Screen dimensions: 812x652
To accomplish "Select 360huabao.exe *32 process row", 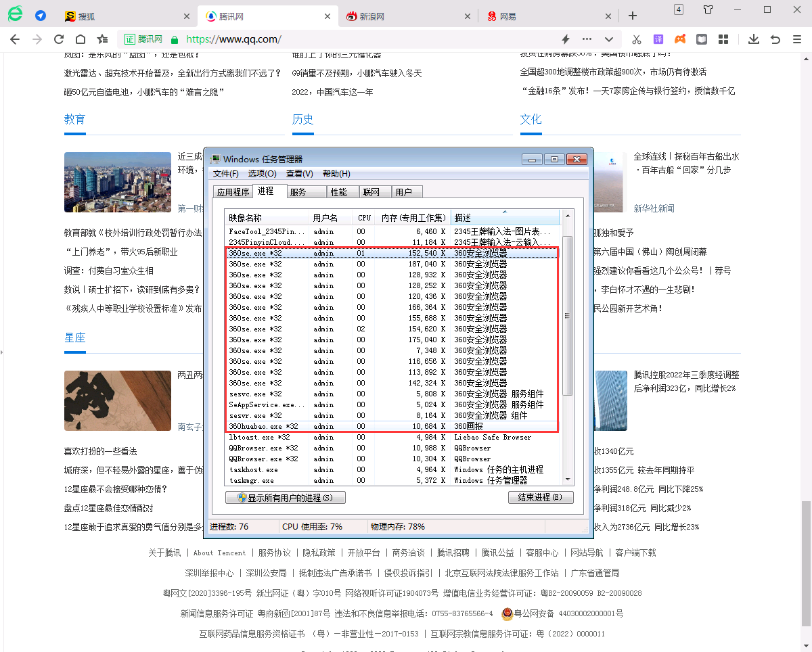I will (392, 426).
